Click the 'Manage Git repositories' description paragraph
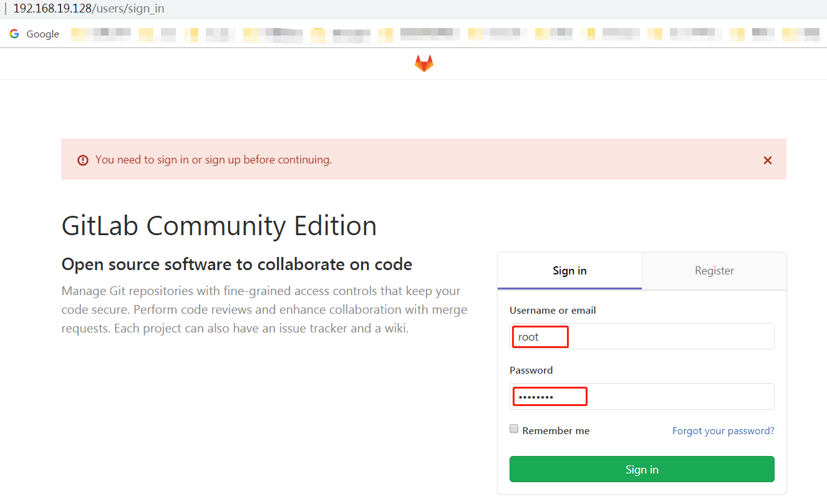827x504 pixels. [x=264, y=309]
